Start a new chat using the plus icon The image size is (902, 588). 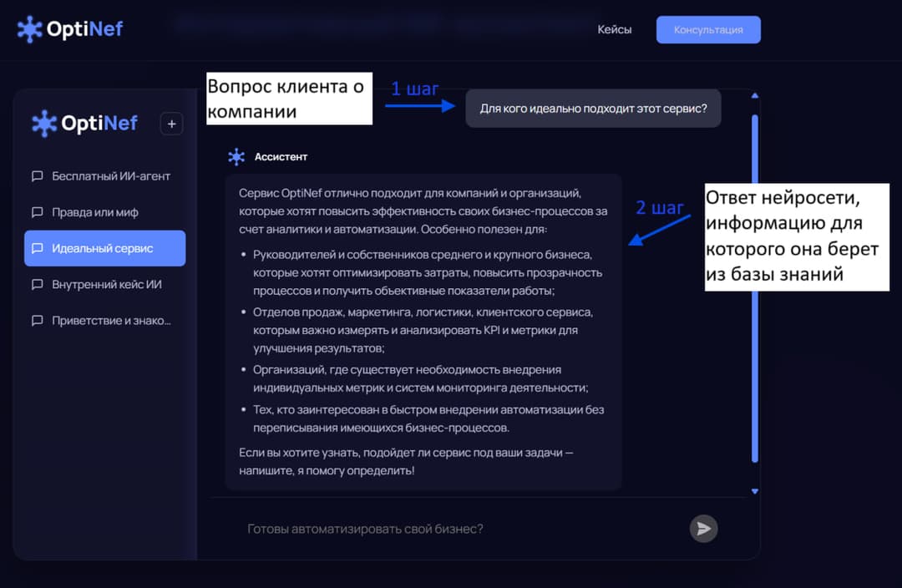tap(171, 123)
